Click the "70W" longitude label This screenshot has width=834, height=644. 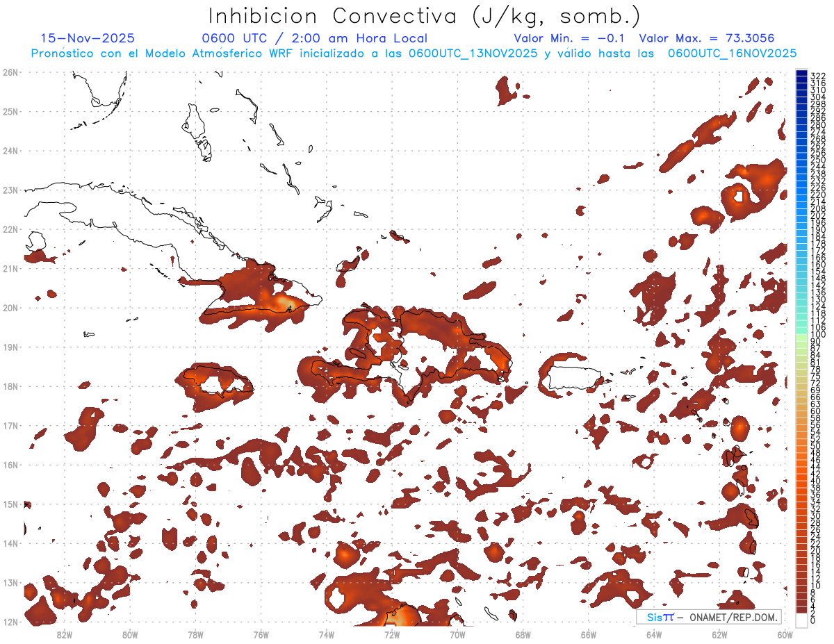[457, 634]
